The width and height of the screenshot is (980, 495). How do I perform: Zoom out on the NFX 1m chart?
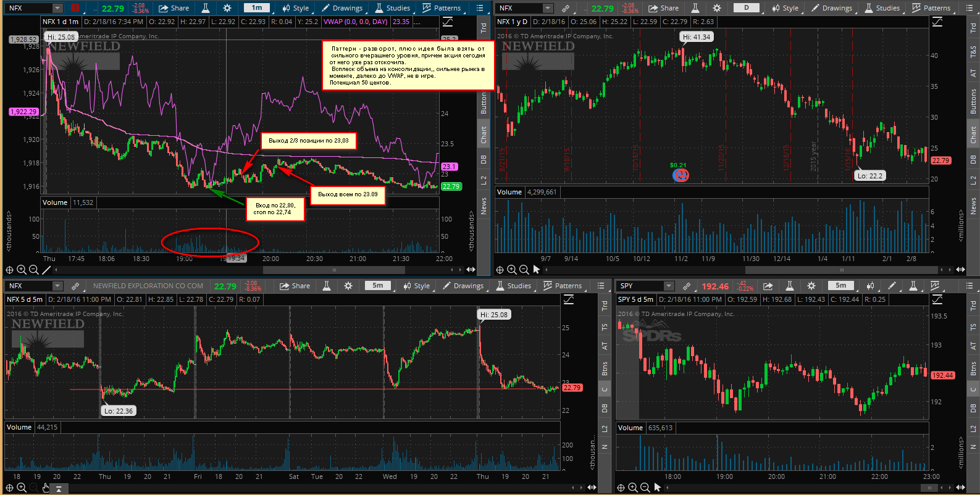click(x=34, y=270)
